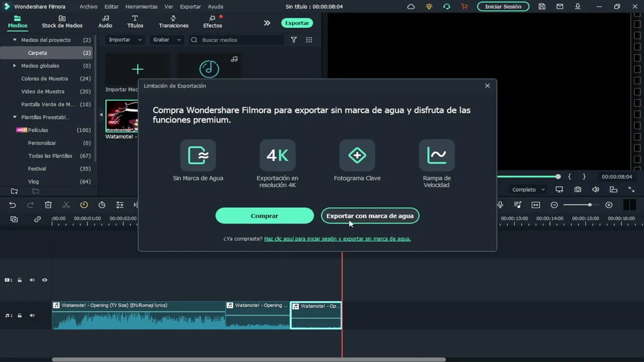Image resolution: width=644 pixels, height=362 pixels.
Task: Click the redo arrow in timeline toolbar
Action: click(x=30, y=205)
